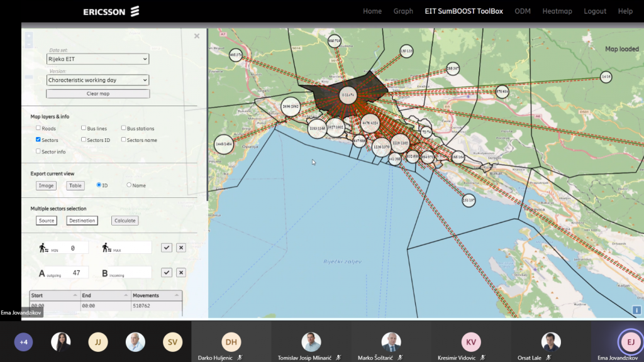Screen dimensions: 644x362
Task: Open the ODM menu item
Action: pyautogui.click(x=523, y=11)
